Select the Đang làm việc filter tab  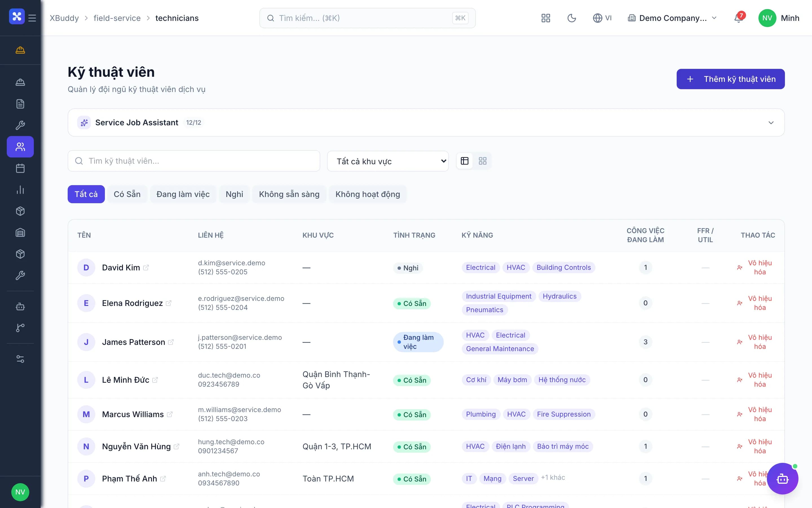(183, 194)
